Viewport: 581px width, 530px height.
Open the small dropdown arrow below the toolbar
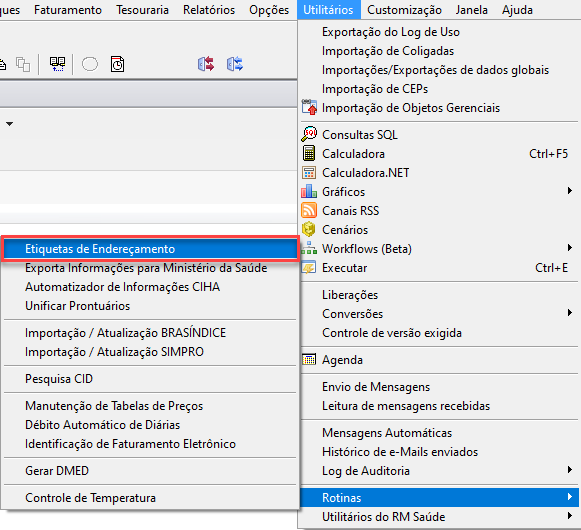(x=10, y=124)
